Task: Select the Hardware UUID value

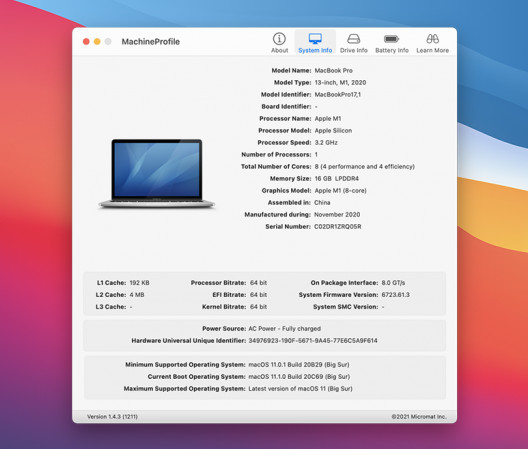Action: pos(313,341)
